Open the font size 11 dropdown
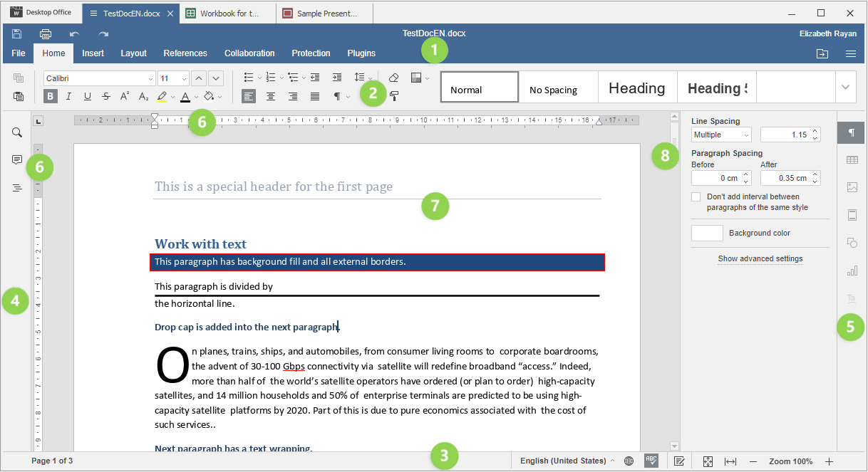868x472 pixels. (184, 78)
